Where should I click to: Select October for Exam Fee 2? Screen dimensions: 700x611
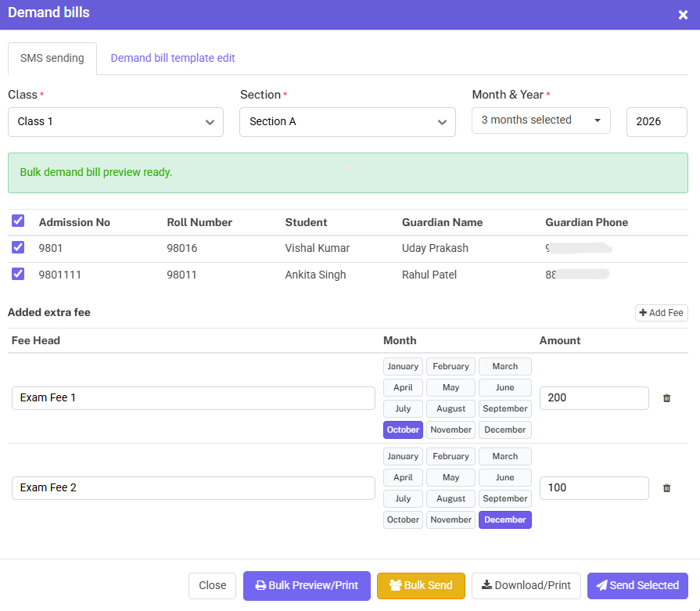tap(403, 520)
